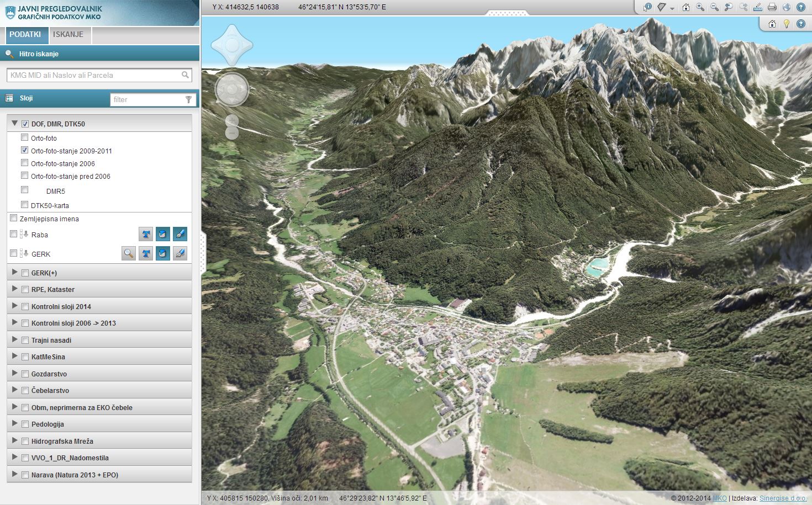The image size is (812, 505).
Task: Toggle outline pen for Raba layer
Action: [x=180, y=234]
